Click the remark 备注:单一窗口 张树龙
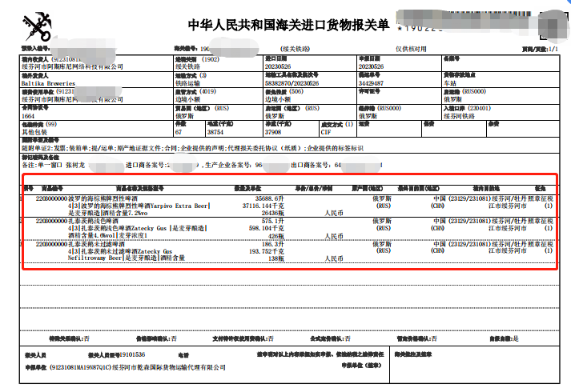Viewport: 571px width, 392px height. pyautogui.click(x=53, y=165)
